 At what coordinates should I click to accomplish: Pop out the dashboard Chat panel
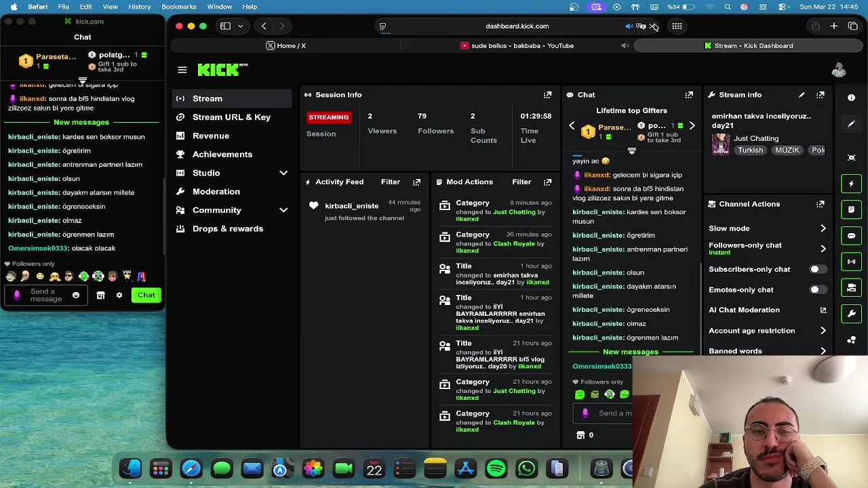point(689,95)
